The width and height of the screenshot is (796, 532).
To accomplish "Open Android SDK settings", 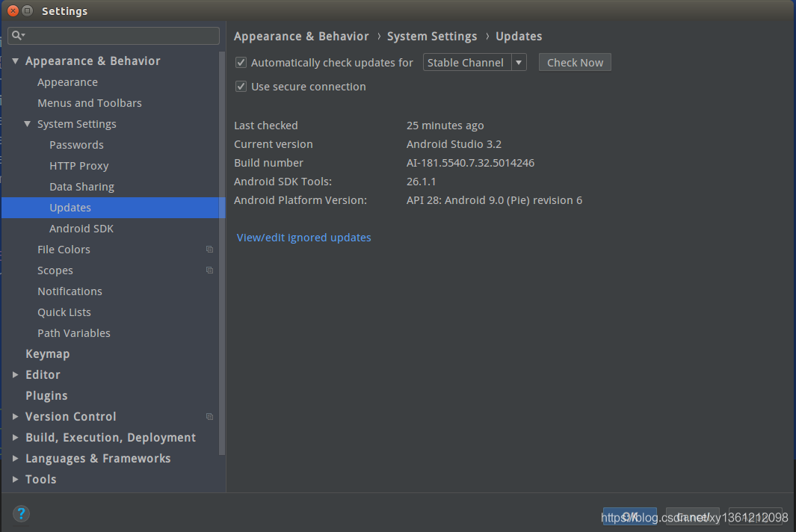I will click(81, 229).
